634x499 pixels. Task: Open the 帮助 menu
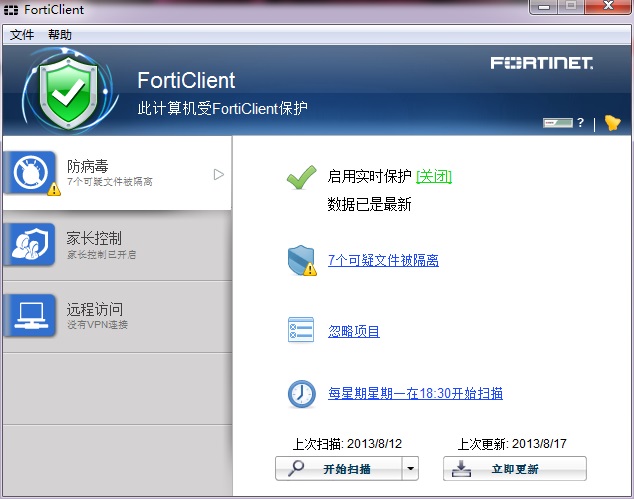click(60, 35)
